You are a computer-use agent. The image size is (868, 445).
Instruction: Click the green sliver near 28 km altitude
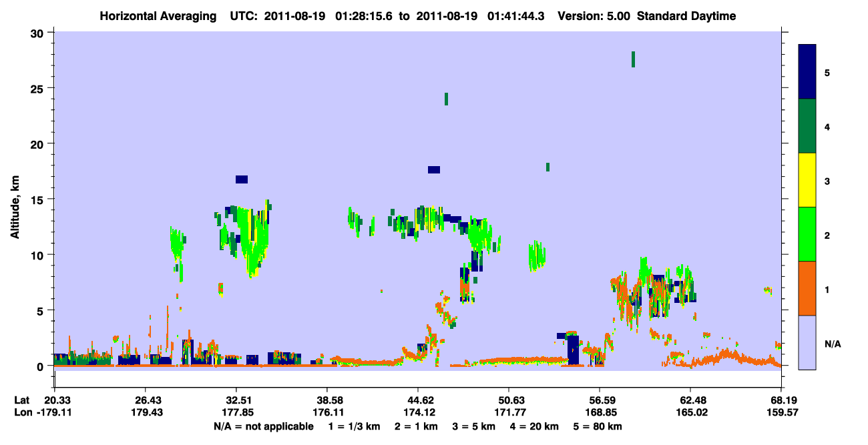(633, 59)
